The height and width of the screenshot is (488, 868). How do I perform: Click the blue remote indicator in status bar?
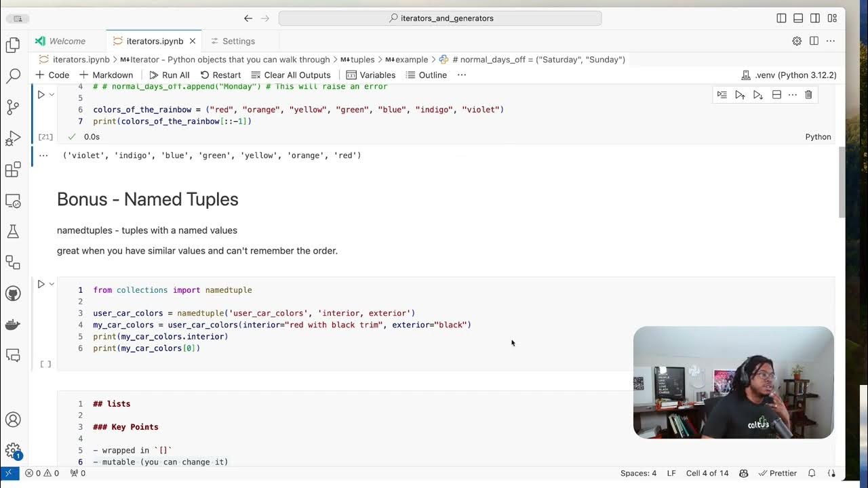(7, 473)
